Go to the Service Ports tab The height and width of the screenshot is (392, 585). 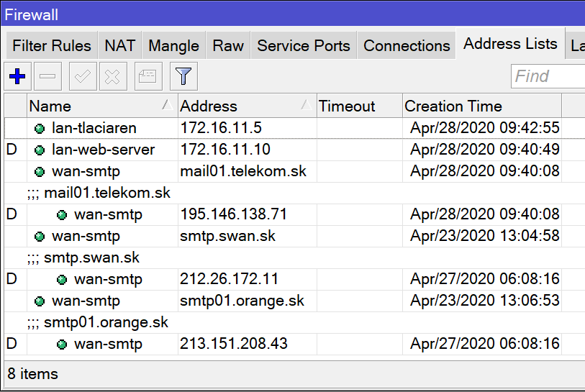pos(303,46)
